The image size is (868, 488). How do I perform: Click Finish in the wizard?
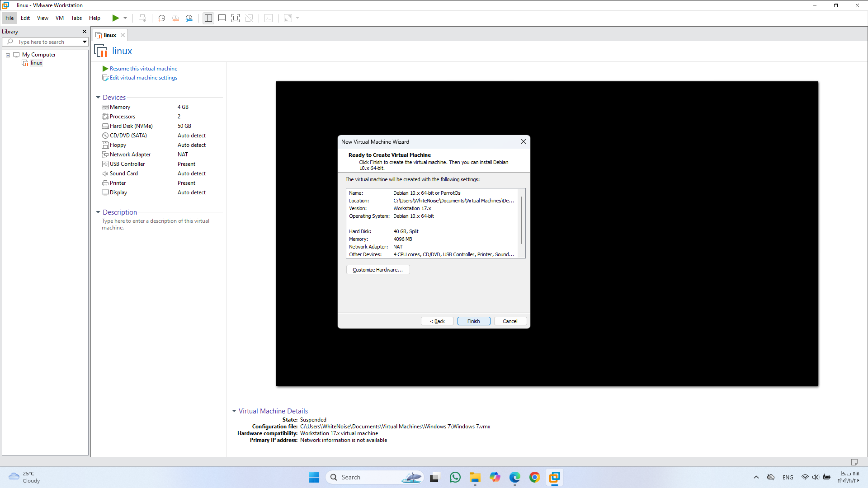coord(473,321)
